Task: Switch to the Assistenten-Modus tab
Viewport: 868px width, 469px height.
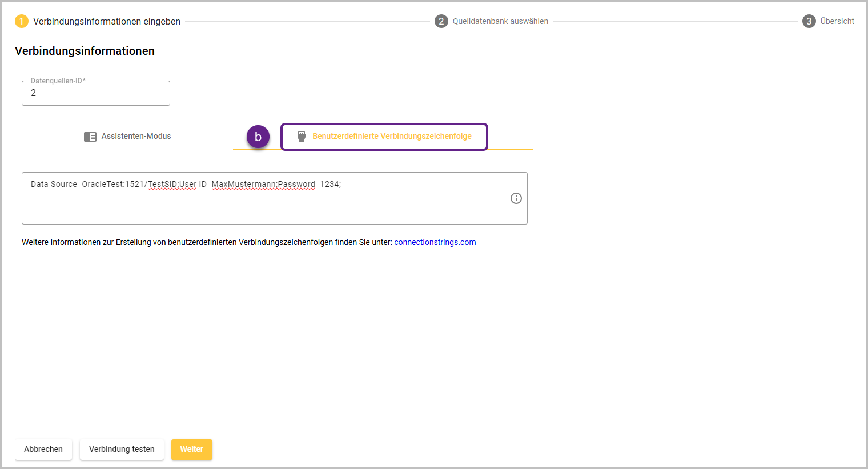Action: (x=136, y=137)
